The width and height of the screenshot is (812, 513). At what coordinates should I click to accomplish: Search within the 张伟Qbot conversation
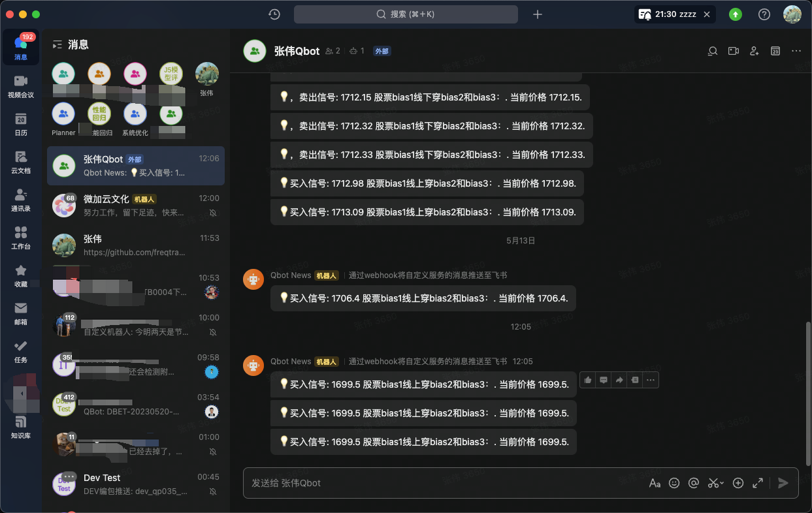tap(712, 50)
